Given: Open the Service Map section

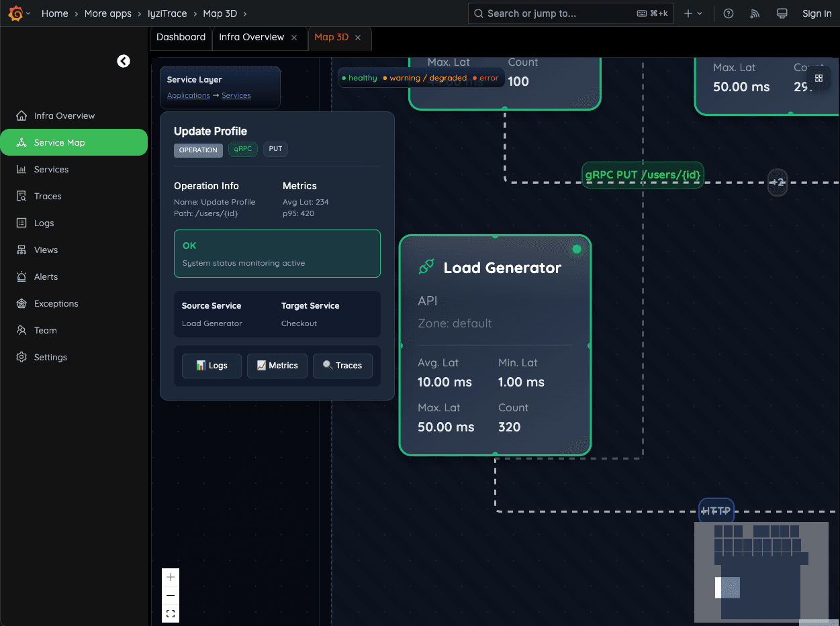Looking at the screenshot, I should [x=60, y=142].
